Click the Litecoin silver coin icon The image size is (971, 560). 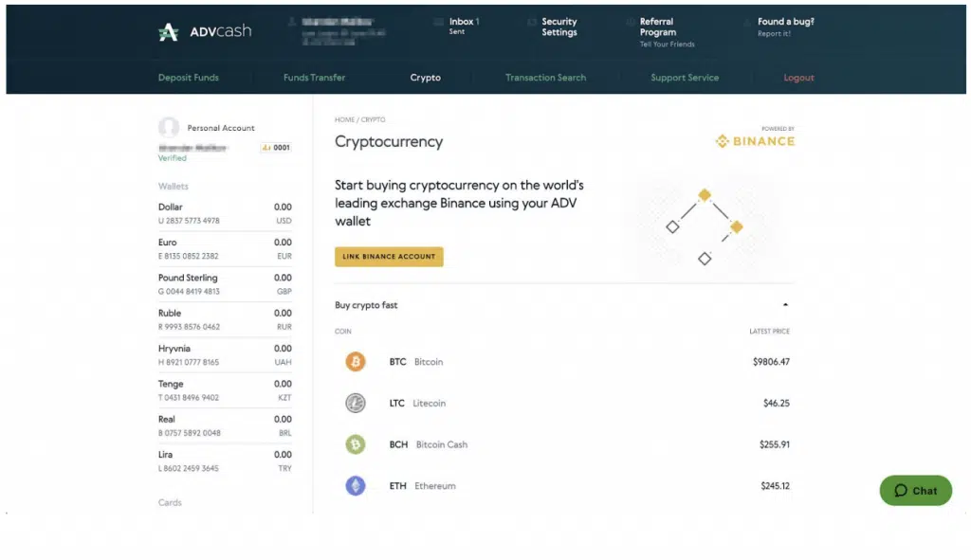point(356,403)
